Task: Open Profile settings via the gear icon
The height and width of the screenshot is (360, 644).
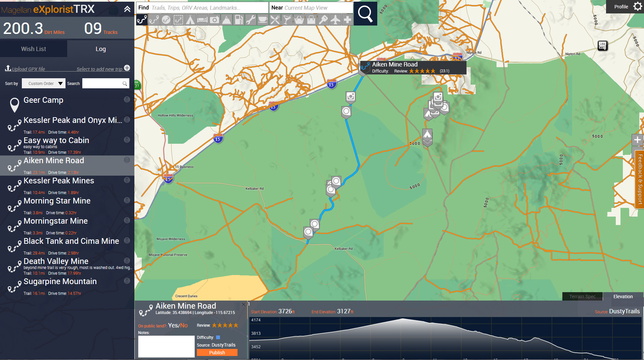Action: (638, 6)
